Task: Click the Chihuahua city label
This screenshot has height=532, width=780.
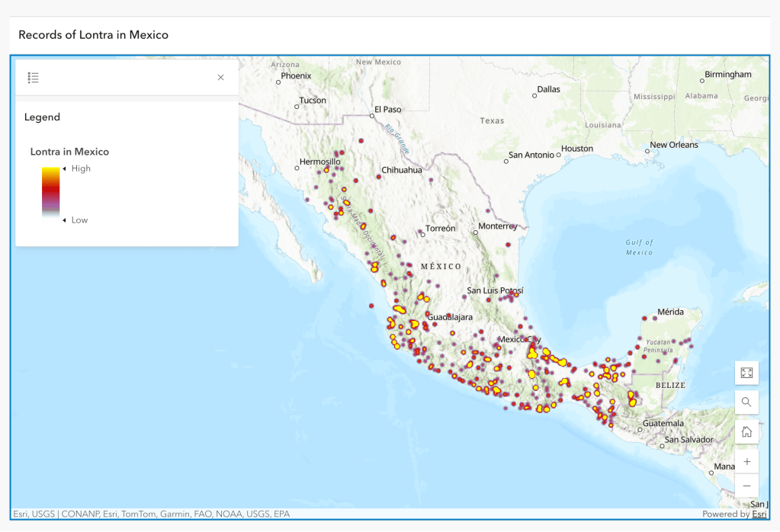Action: point(401,170)
